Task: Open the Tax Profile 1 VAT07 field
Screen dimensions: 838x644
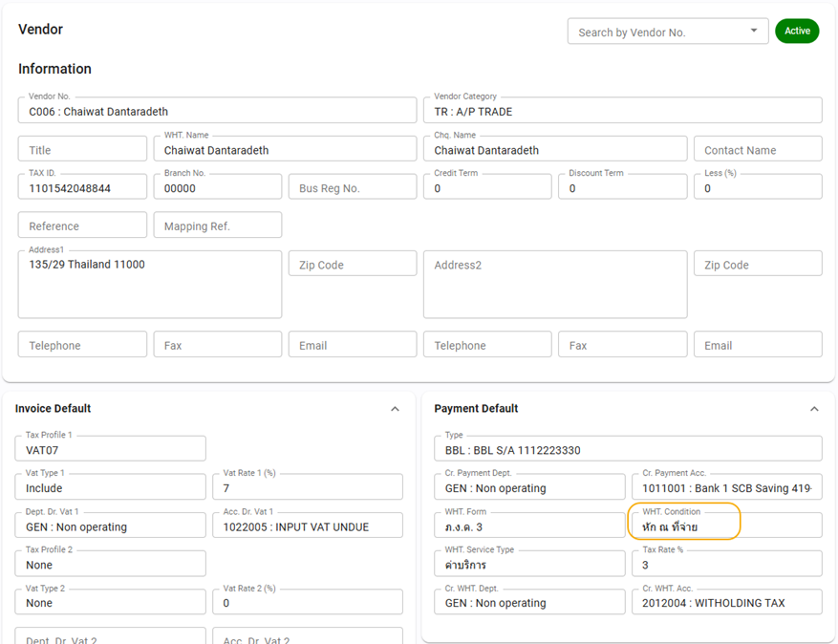Action: (x=110, y=449)
